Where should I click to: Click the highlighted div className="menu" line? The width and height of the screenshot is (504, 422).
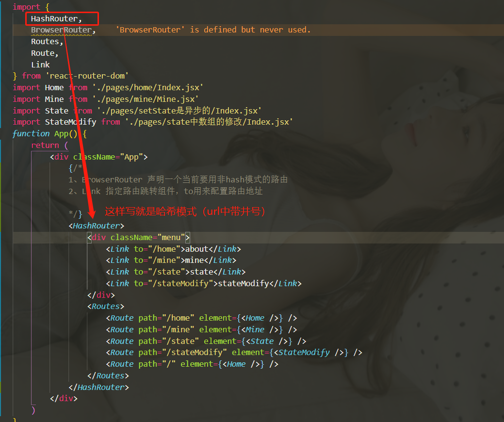(139, 238)
